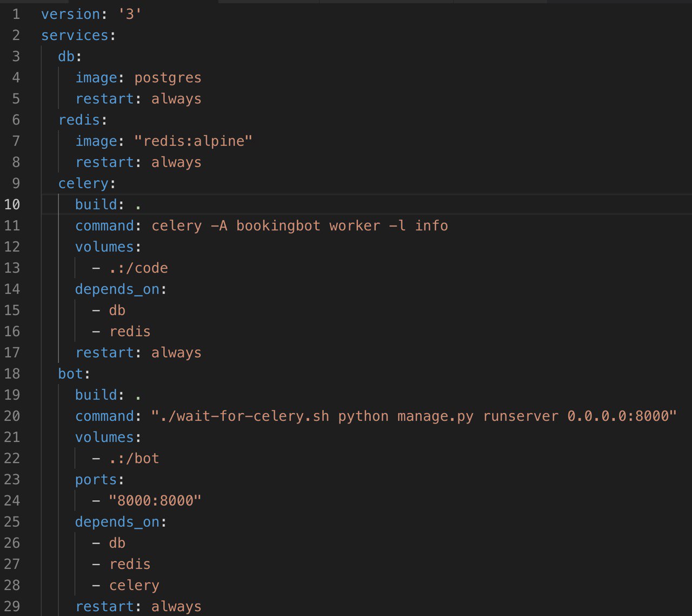Click the 'version' key on line 1
Screen dimensions: 692x616
point(71,14)
